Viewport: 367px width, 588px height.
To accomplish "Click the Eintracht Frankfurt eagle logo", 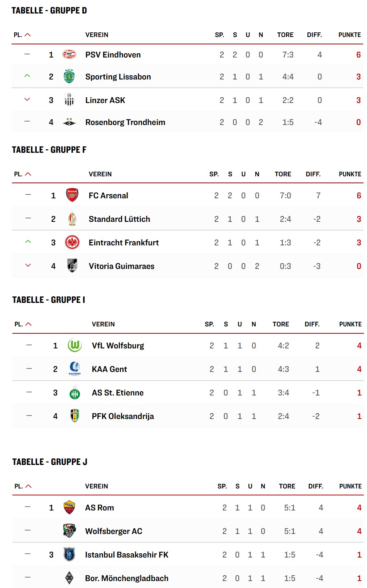I will [72, 242].
